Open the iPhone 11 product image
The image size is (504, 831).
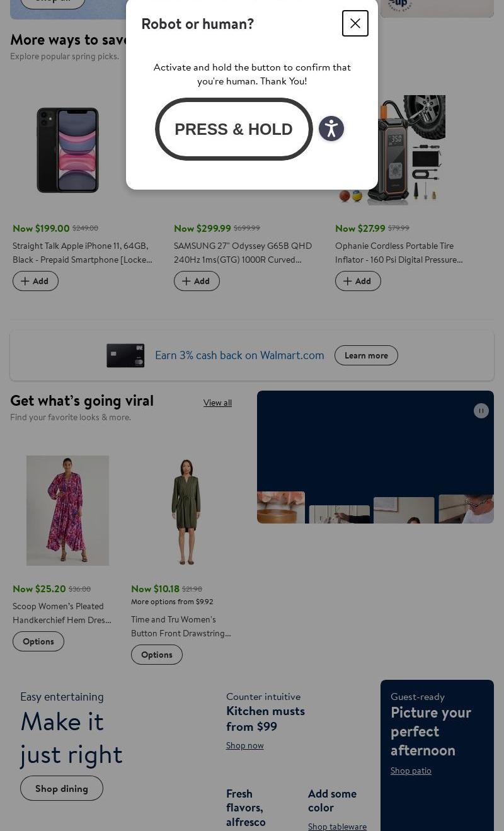(68, 150)
